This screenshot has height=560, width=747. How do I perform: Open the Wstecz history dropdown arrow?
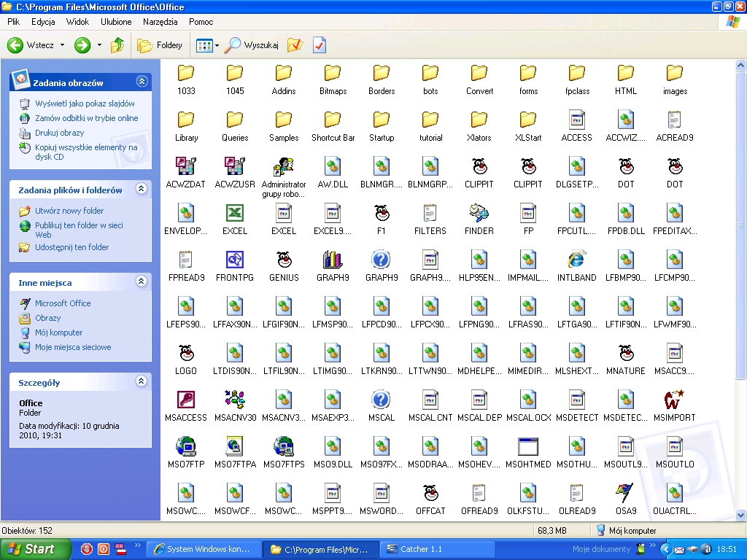point(63,45)
